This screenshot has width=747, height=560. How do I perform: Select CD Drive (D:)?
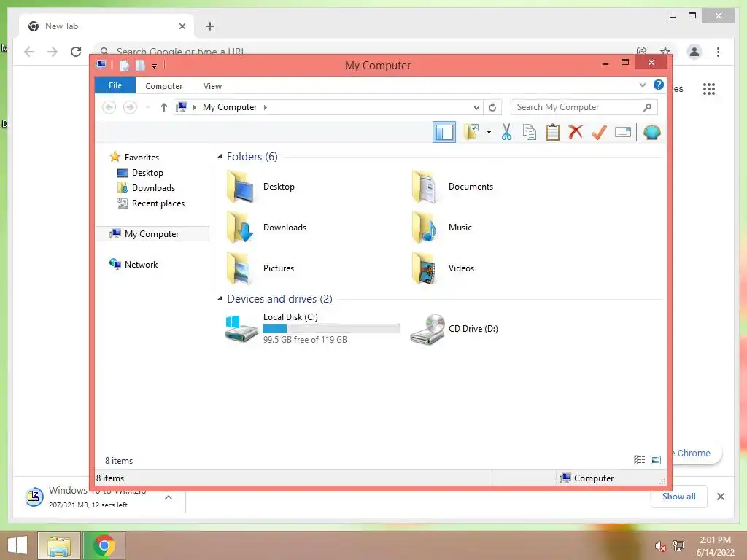click(x=454, y=329)
